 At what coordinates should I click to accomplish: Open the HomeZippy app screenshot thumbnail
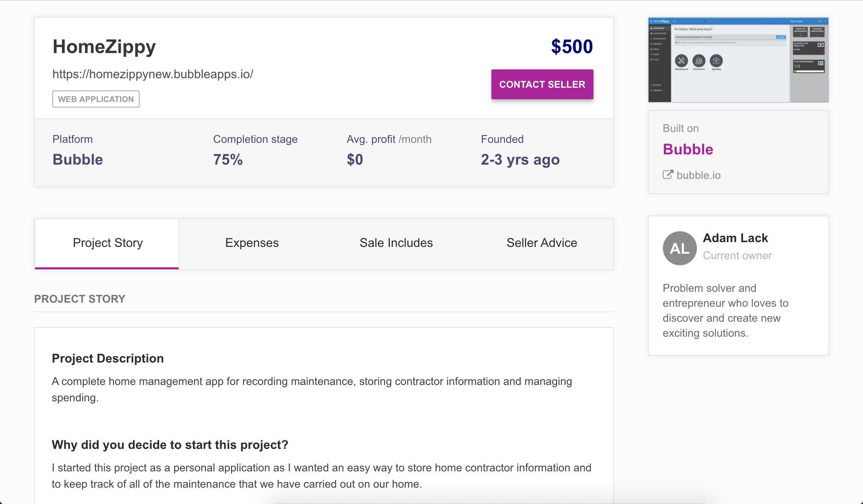738,60
